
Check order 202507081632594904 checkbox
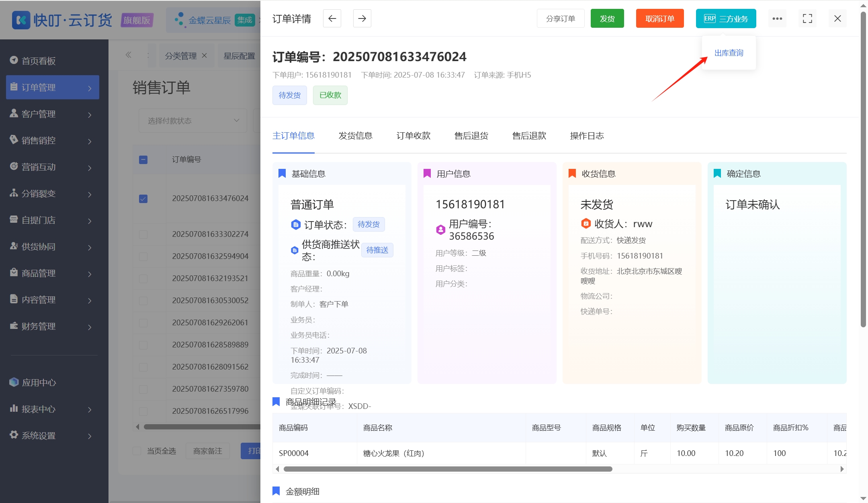(143, 257)
